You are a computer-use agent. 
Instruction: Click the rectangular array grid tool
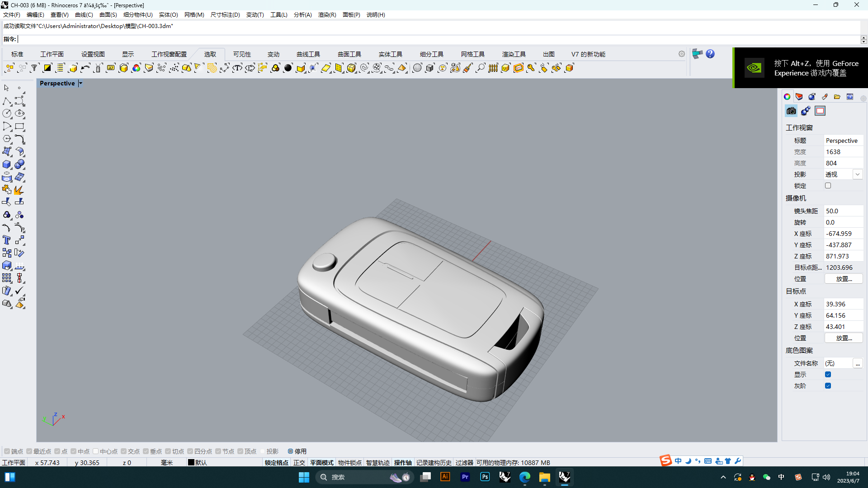point(7,278)
